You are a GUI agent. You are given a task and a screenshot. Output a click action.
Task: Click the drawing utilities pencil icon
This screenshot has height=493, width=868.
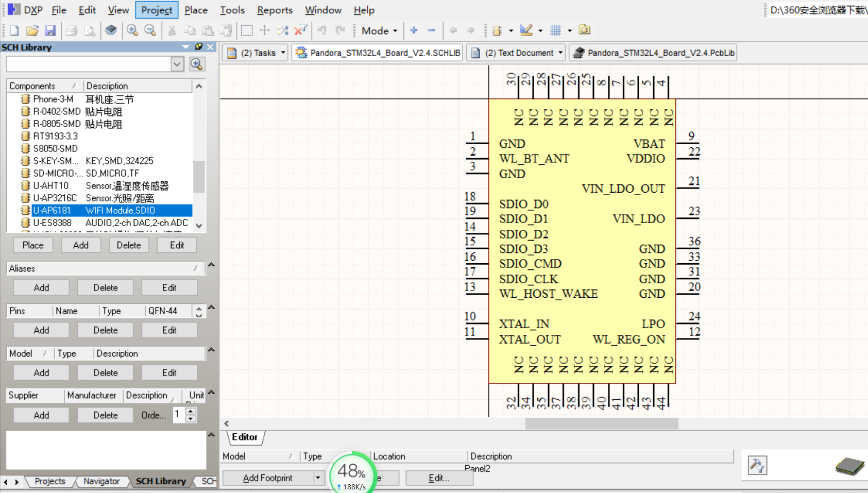(x=526, y=30)
